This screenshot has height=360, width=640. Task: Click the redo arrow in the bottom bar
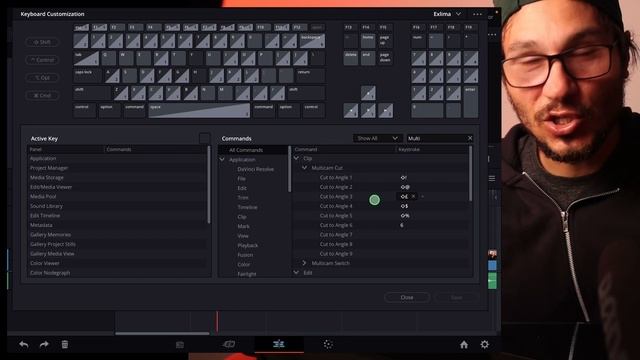(x=44, y=344)
